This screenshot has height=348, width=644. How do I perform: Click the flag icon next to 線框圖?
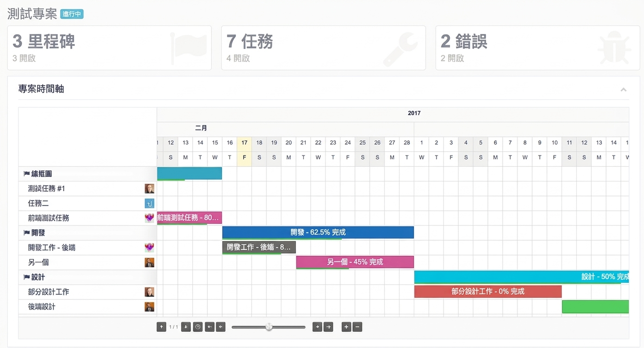pyautogui.click(x=26, y=174)
